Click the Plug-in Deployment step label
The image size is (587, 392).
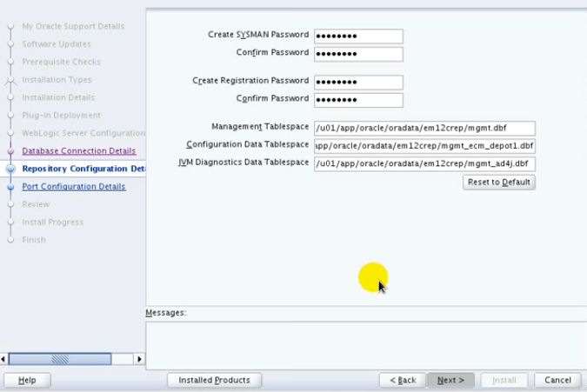pyautogui.click(x=62, y=116)
